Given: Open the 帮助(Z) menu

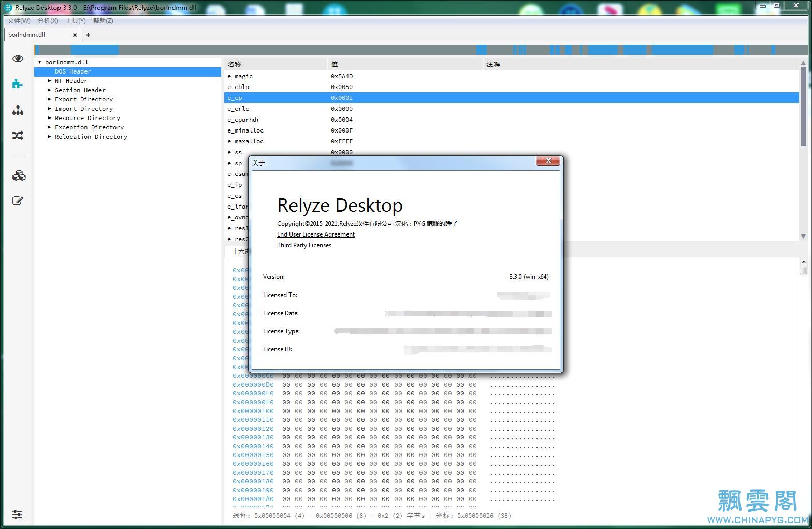Looking at the screenshot, I should tap(103, 21).
